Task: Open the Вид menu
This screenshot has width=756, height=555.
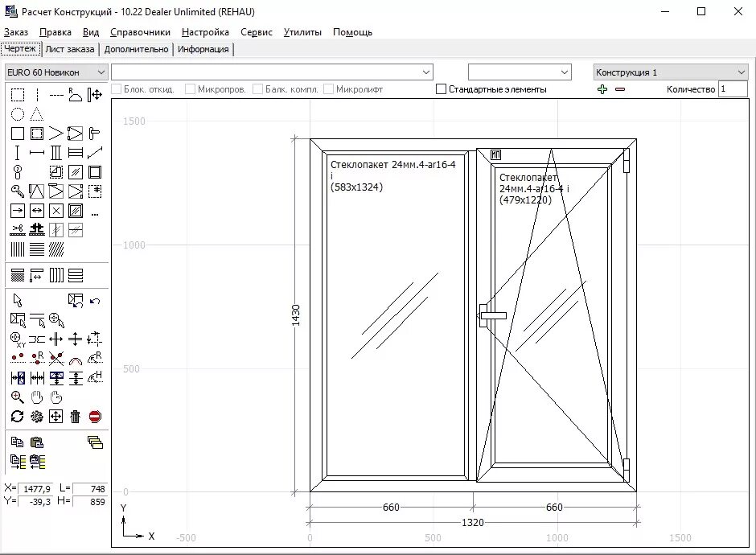Action: [91, 32]
